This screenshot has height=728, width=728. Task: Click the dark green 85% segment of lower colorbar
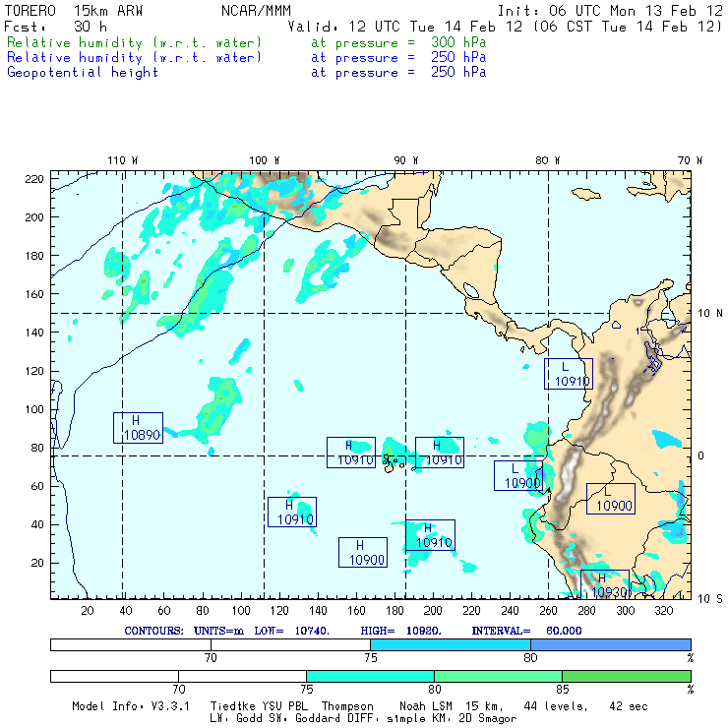tap(626, 676)
